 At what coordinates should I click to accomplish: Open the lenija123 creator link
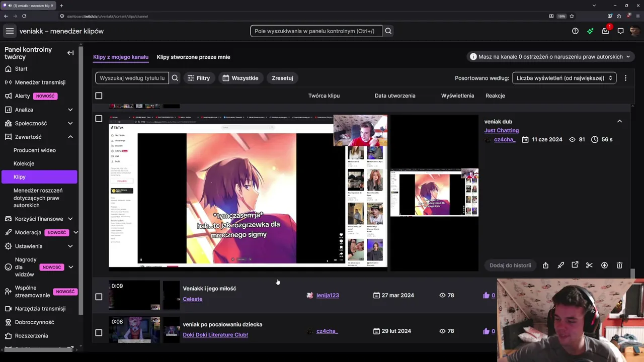[x=328, y=295]
